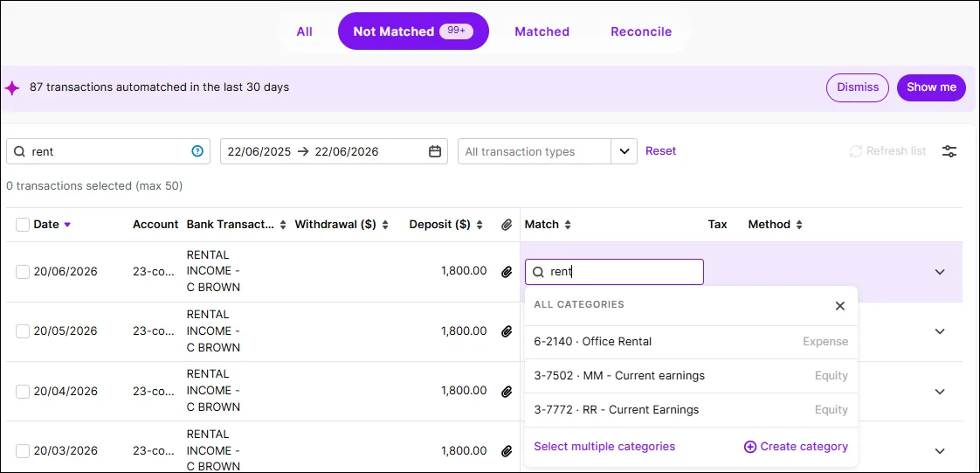Open the search help question-mark icon

click(197, 150)
